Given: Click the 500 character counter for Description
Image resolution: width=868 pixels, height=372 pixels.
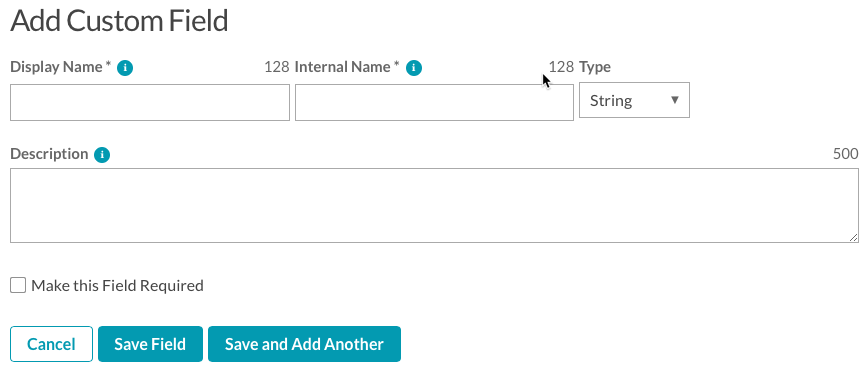Looking at the screenshot, I should [846, 154].
